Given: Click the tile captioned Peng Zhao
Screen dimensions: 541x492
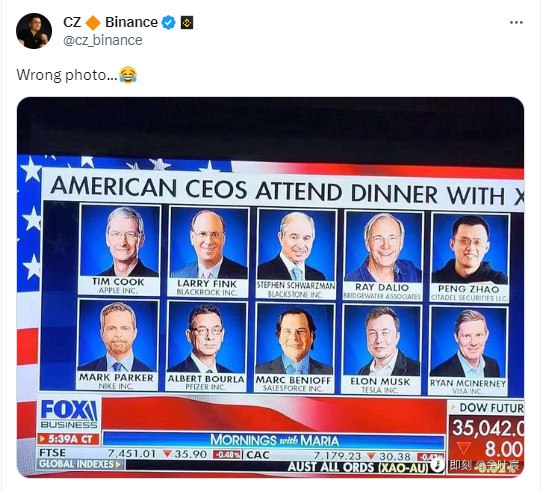Looking at the screenshot, I should pos(469,257).
